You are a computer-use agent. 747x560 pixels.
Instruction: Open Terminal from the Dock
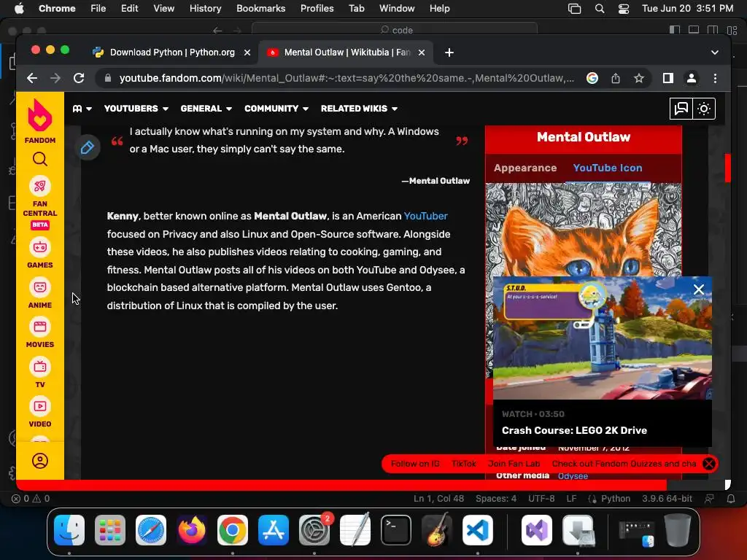pos(396,530)
